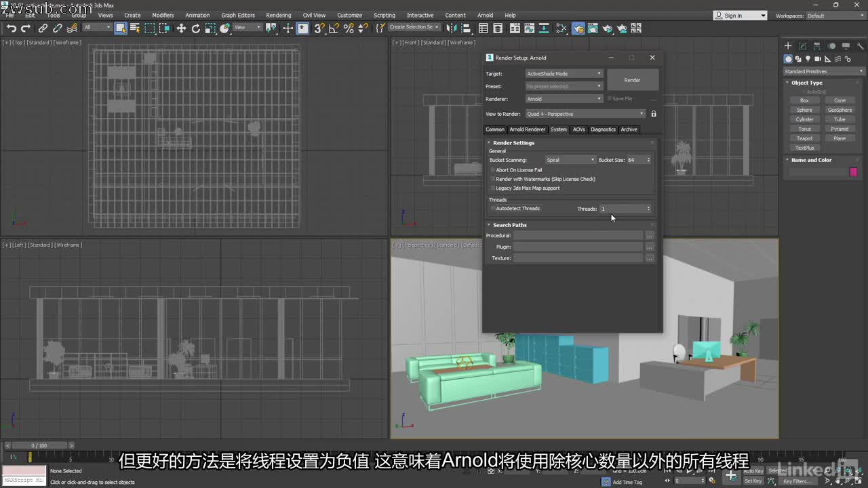Toggle the Keyboard Shortcut Override button
Image resolution: width=868 pixels, height=488 pixels.
click(303, 28)
